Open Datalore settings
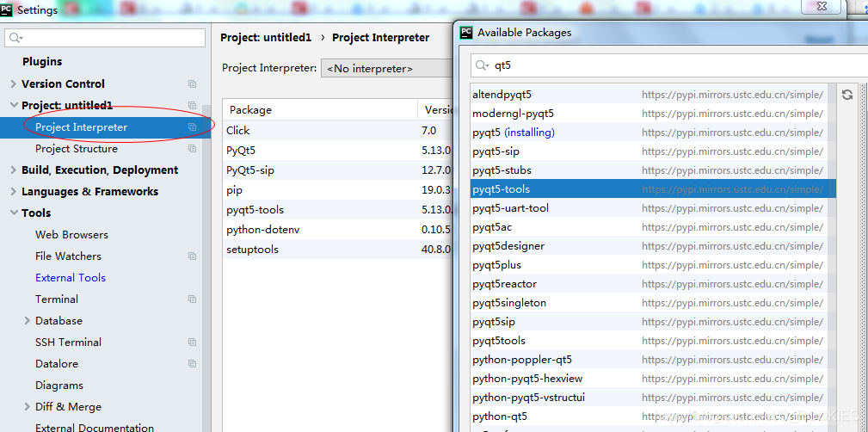Image resolution: width=868 pixels, height=432 pixels. 57,364
